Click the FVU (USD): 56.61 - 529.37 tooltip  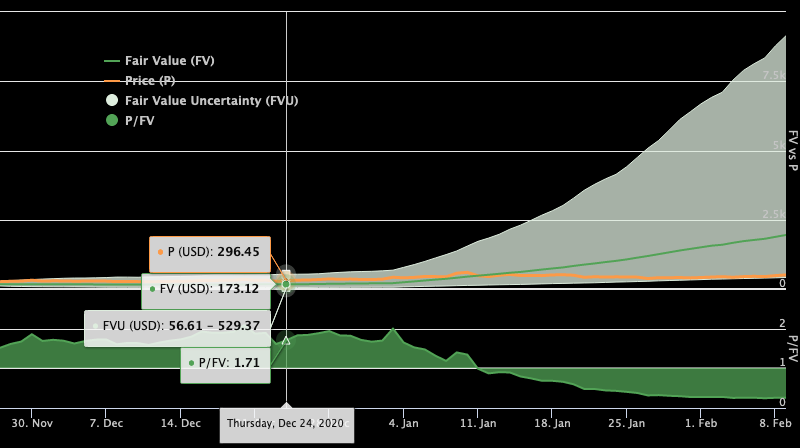click(177, 328)
